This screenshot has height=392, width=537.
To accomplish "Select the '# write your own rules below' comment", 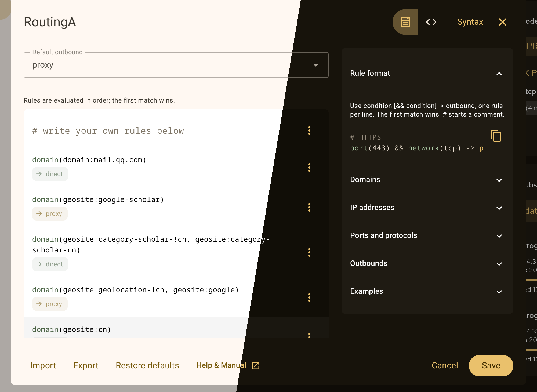I will click(x=108, y=131).
